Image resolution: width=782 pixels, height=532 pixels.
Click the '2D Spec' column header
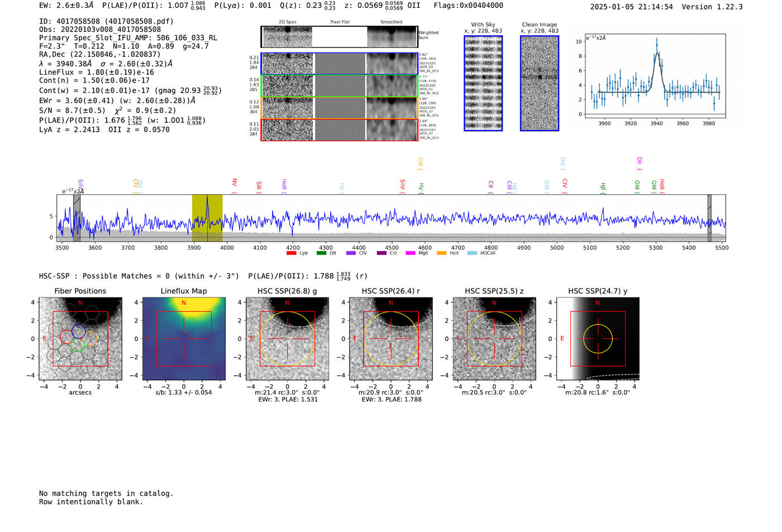click(x=287, y=22)
